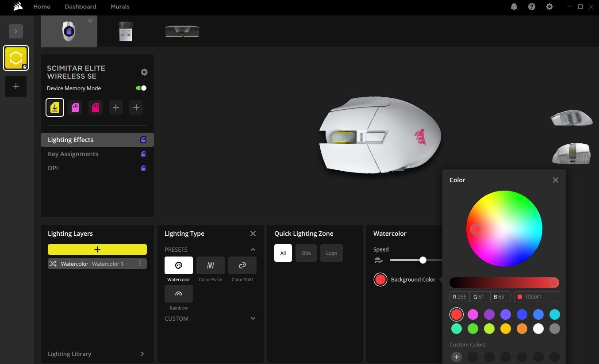Open the Watercolor 1 layer options menu
The height and width of the screenshot is (364, 599).
[140, 264]
